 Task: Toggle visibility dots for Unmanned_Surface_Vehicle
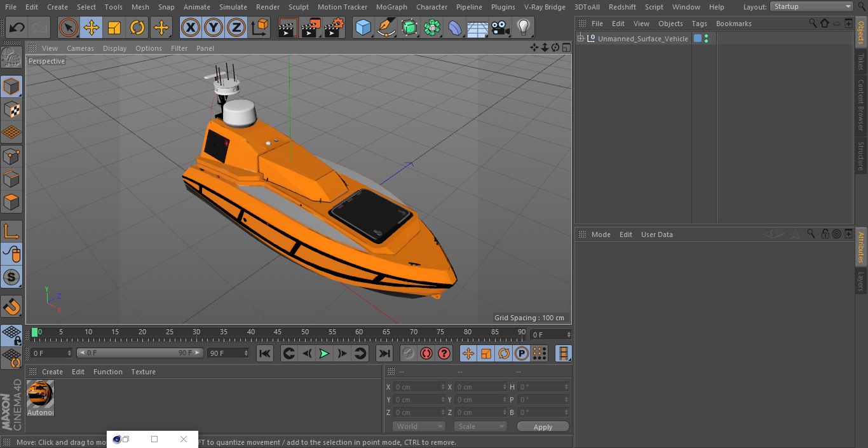point(706,39)
